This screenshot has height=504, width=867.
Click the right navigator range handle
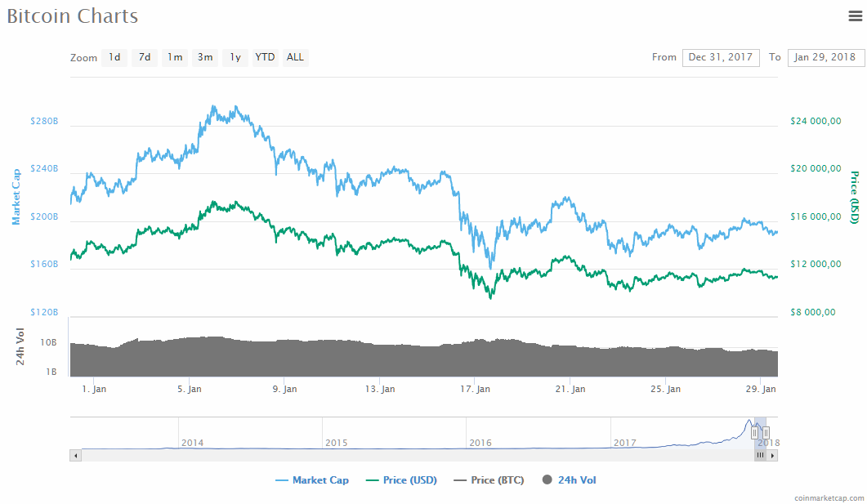(766, 433)
